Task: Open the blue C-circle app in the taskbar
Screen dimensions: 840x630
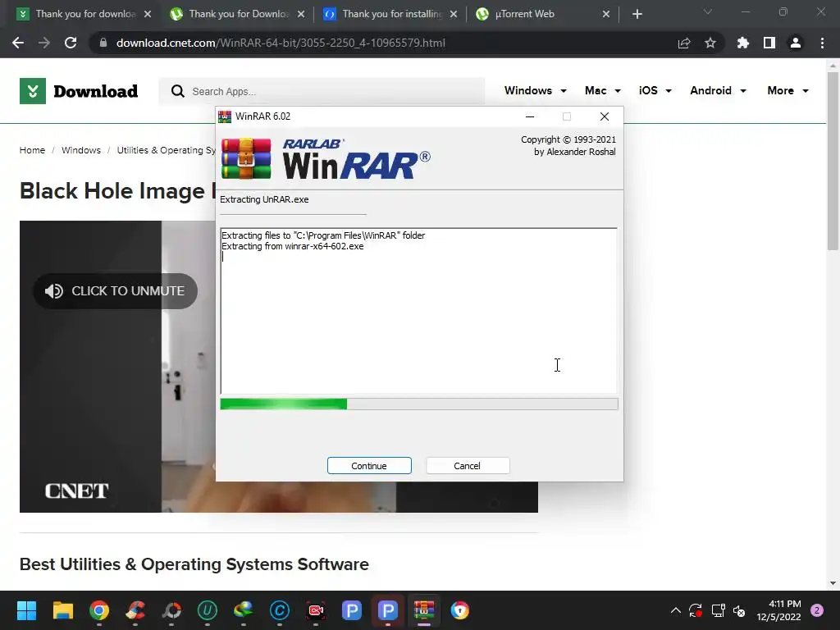Action: (280, 610)
